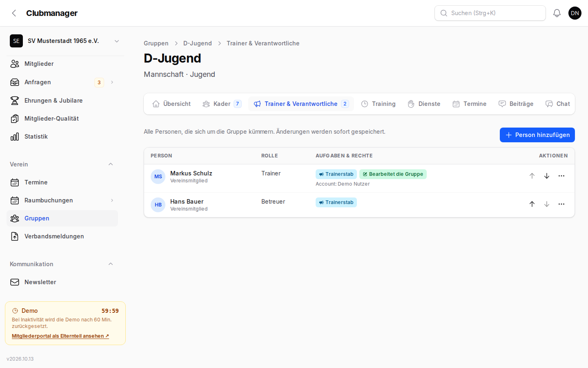588x368 pixels.
Task: Click the Gruppen breadcrumb link
Action: (156, 43)
